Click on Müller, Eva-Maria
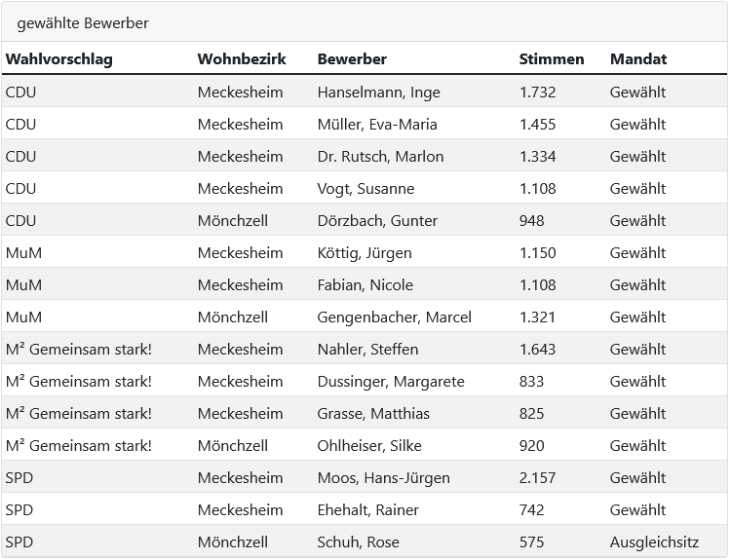The height and width of the screenshot is (560, 731). tap(377, 125)
